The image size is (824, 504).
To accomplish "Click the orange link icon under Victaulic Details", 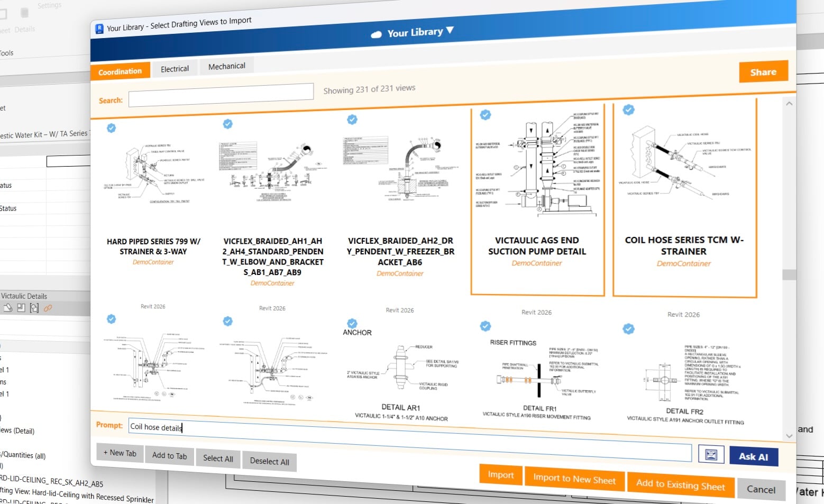I will (48, 308).
